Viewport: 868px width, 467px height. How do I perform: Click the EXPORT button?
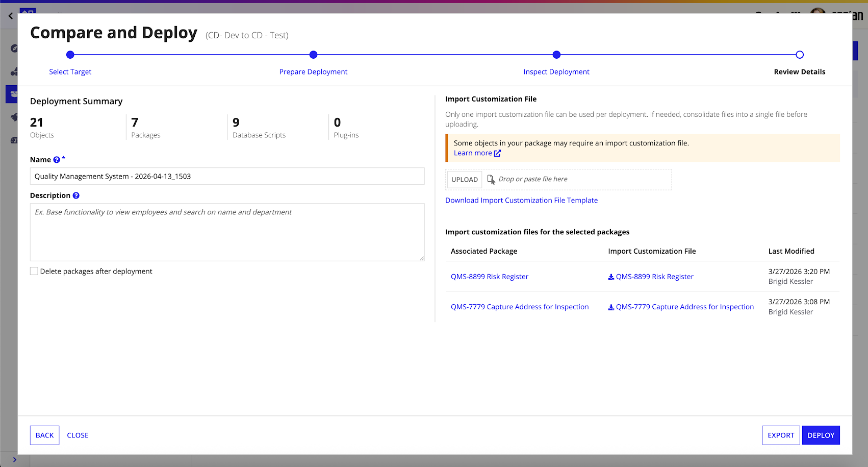(x=781, y=435)
